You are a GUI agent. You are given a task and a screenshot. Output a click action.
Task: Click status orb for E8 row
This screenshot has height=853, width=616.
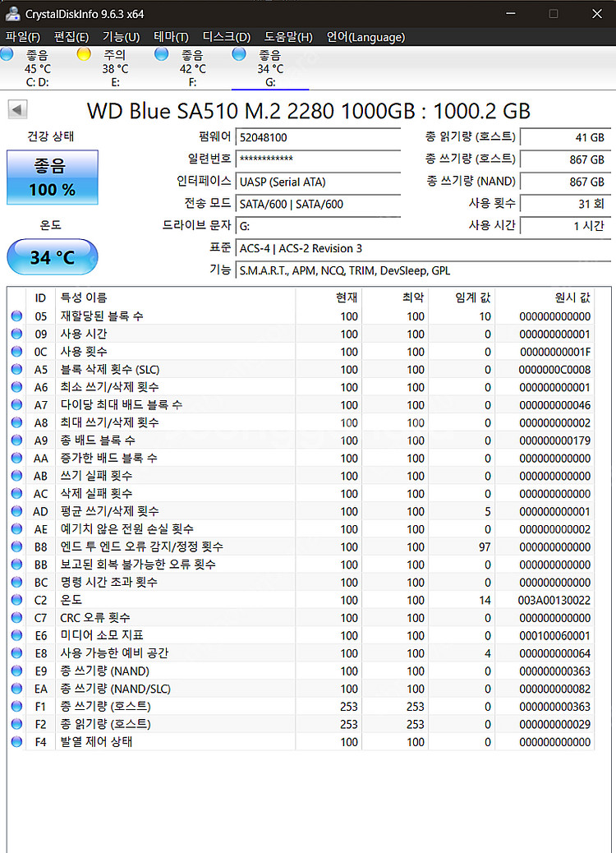pos(17,652)
